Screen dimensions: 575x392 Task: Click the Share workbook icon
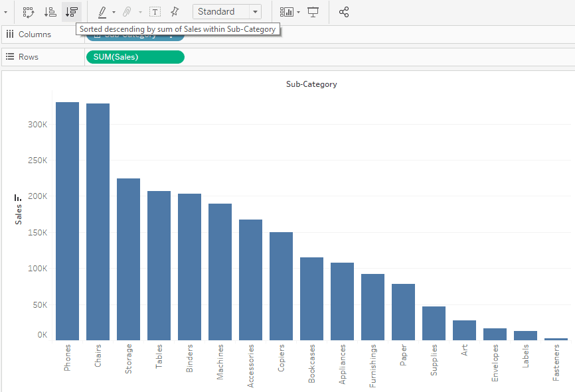(344, 12)
